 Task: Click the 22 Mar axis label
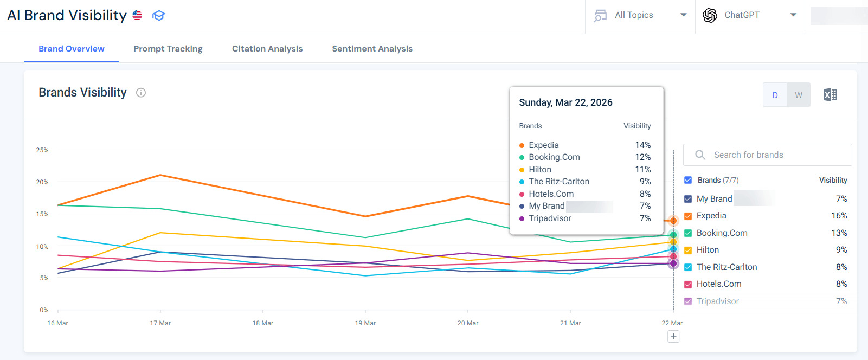pos(672,323)
